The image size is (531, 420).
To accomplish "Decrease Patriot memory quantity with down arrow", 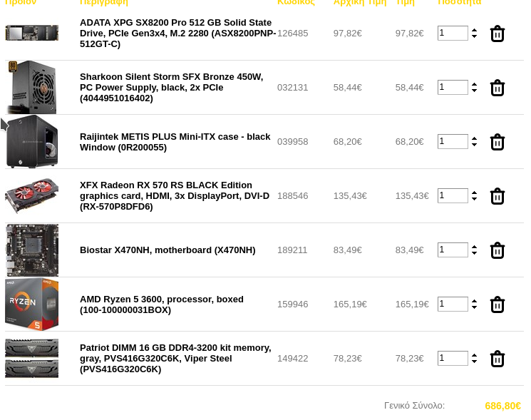I will pyautogui.click(x=474, y=362).
